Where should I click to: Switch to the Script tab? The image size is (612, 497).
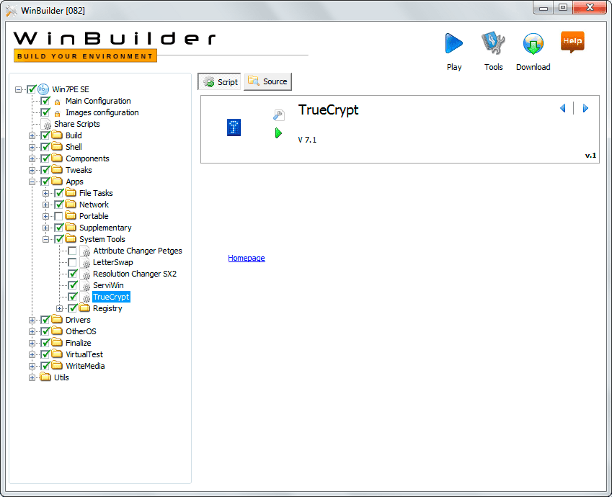click(x=220, y=82)
